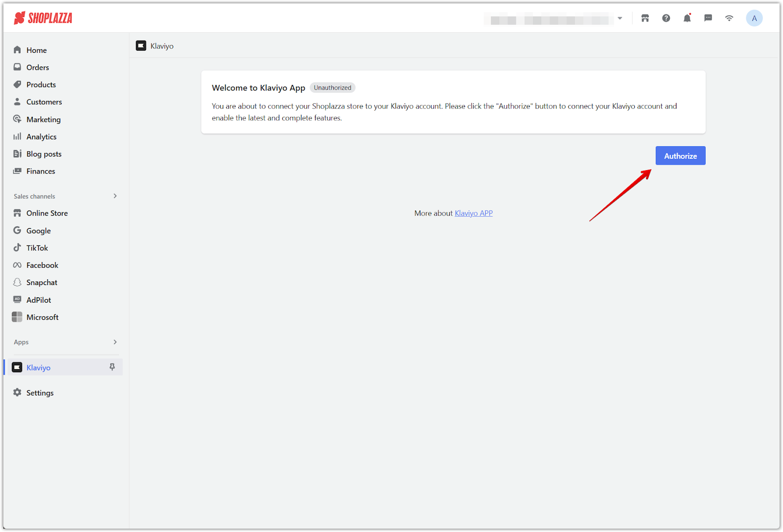The height and width of the screenshot is (532, 783).
Task: Click the Microsoft squares icon
Action: pos(17,317)
